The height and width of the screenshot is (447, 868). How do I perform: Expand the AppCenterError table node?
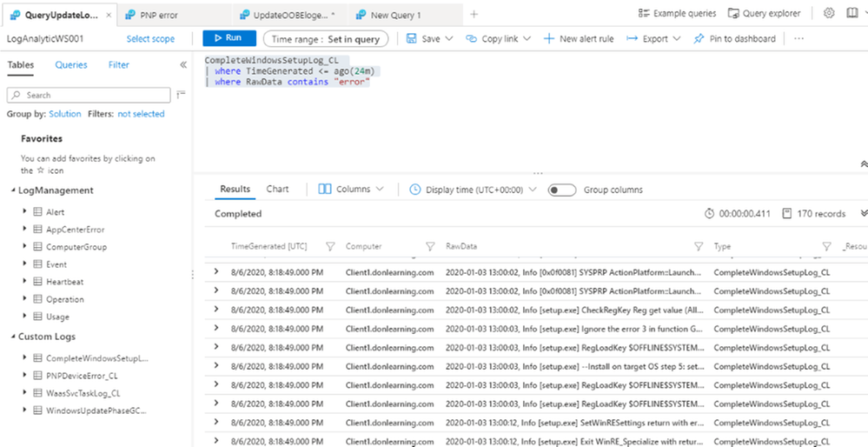tap(24, 229)
